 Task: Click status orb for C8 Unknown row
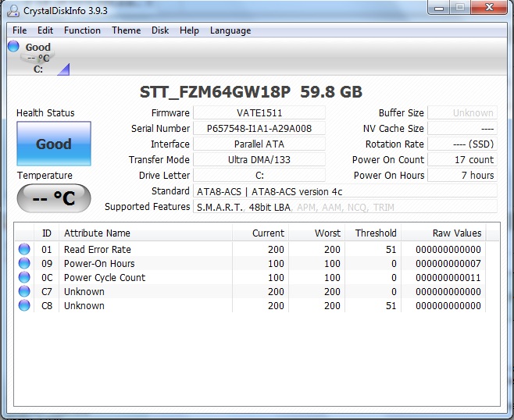24,305
